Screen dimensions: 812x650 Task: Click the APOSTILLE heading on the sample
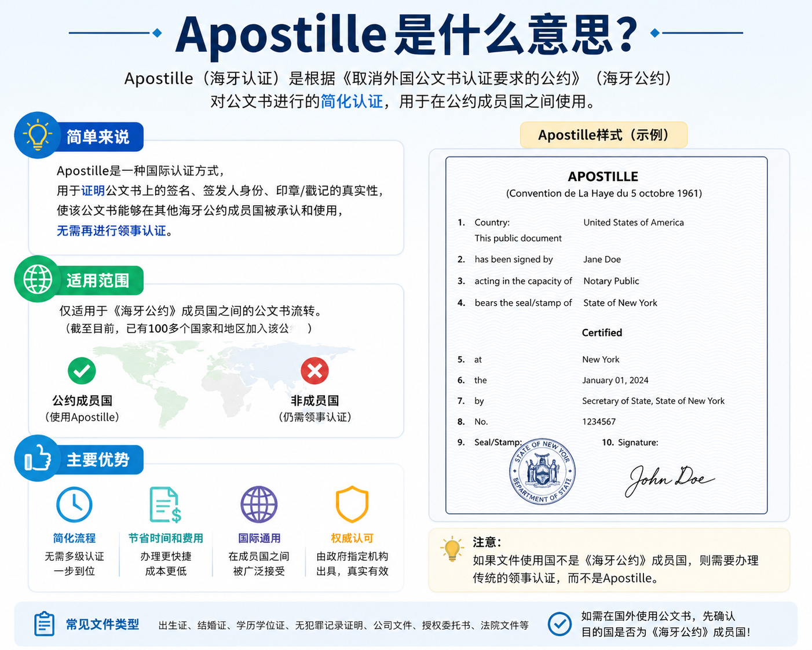(603, 177)
